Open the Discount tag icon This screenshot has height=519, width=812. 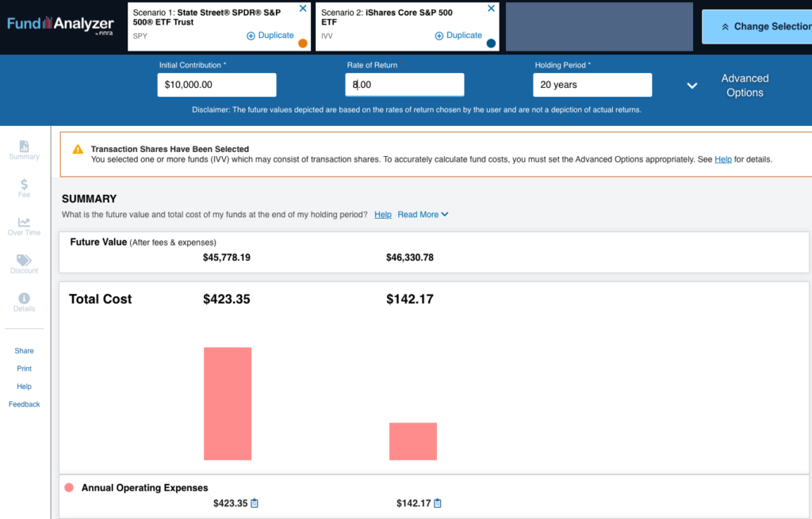[x=24, y=261]
